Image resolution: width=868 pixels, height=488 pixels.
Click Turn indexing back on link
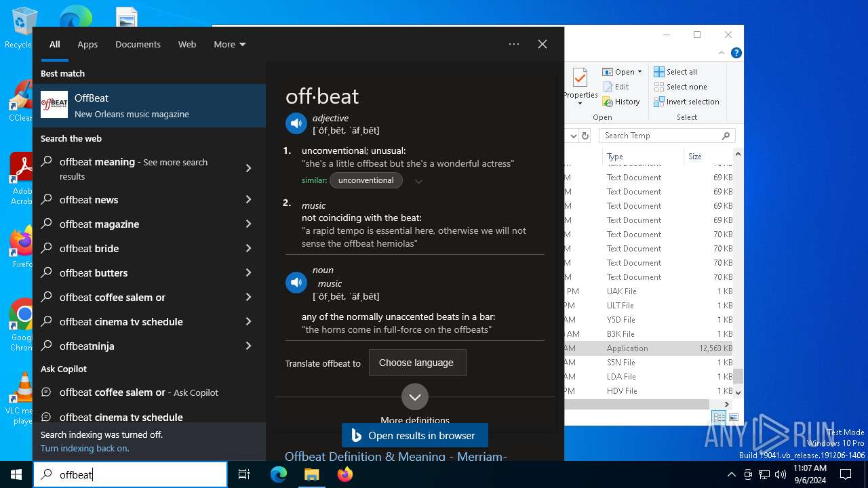pos(85,448)
